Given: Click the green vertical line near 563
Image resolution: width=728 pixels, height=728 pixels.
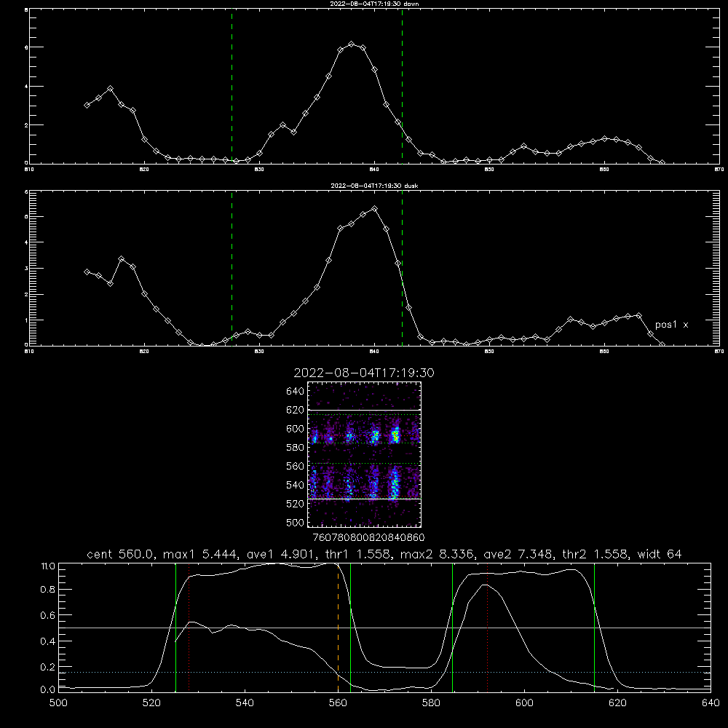Looking at the screenshot, I should pyautogui.click(x=351, y=628).
